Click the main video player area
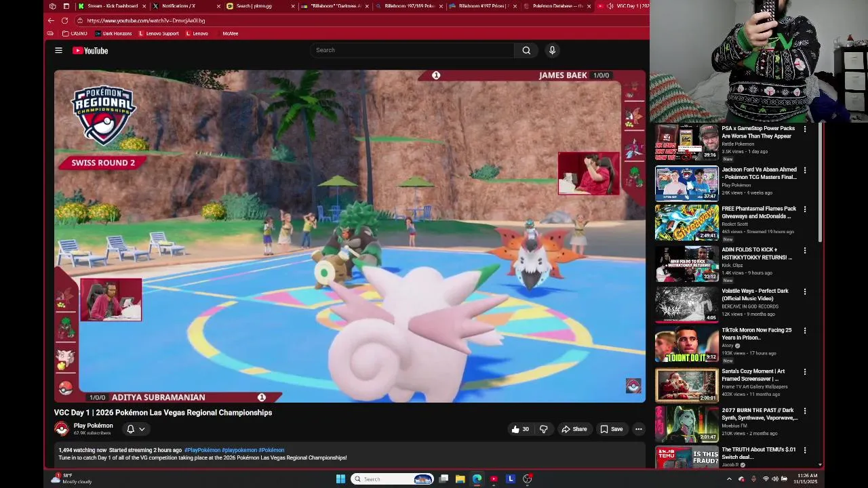868x488 pixels. pyautogui.click(x=350, y=236)
